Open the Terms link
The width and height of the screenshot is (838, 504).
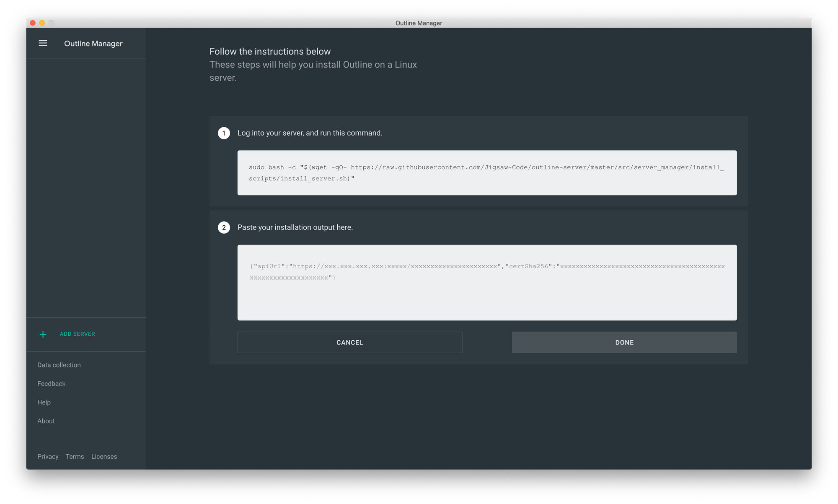click(x=75, y=456)
